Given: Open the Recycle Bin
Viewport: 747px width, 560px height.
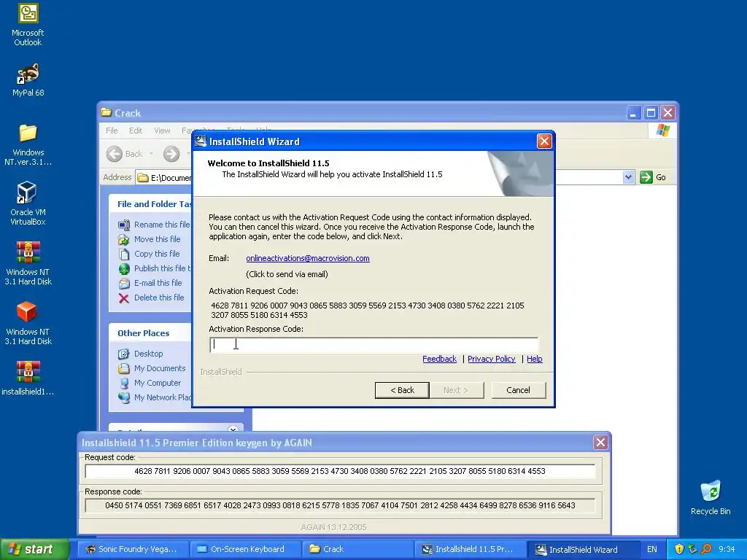Looking at the screenshot, I should click(x=711, y=497).
